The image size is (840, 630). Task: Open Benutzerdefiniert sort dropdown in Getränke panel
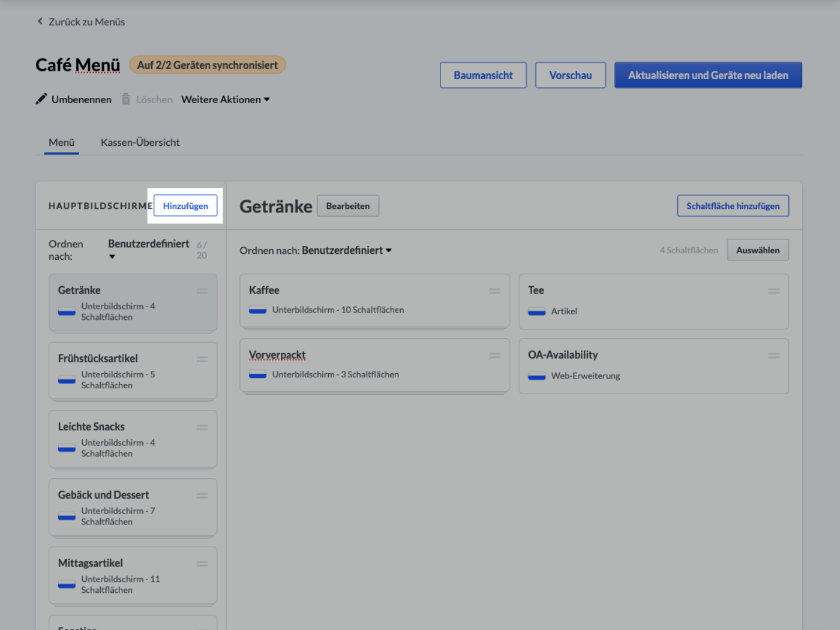[347, 250]
